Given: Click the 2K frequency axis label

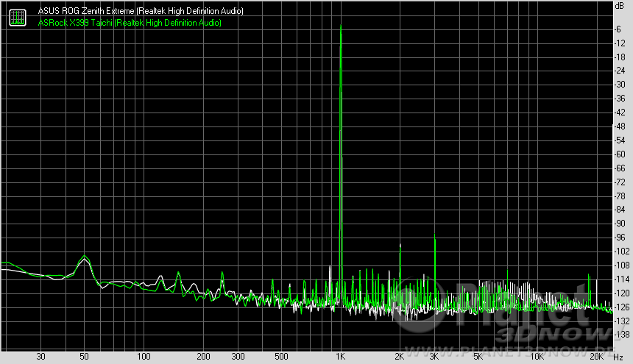Looking at the screenshot, I should (399, 357).
